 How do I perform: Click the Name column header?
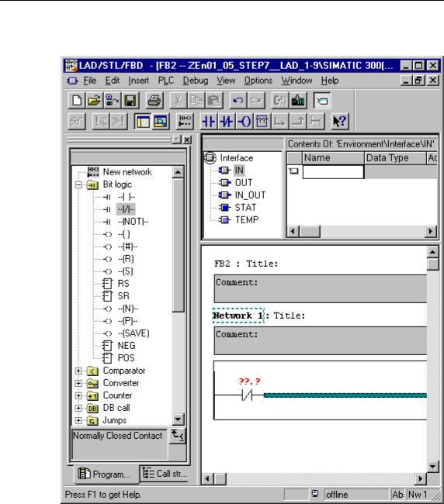(333, 158)
